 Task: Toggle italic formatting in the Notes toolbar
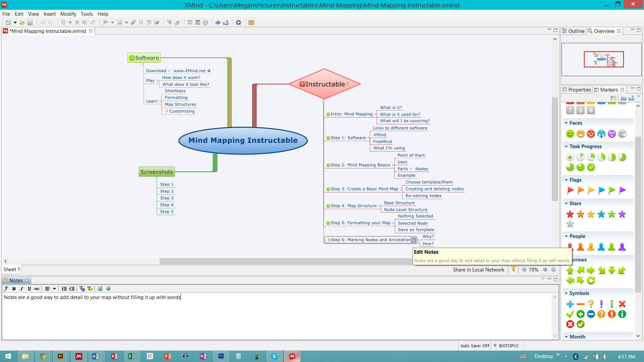[21, 288]
